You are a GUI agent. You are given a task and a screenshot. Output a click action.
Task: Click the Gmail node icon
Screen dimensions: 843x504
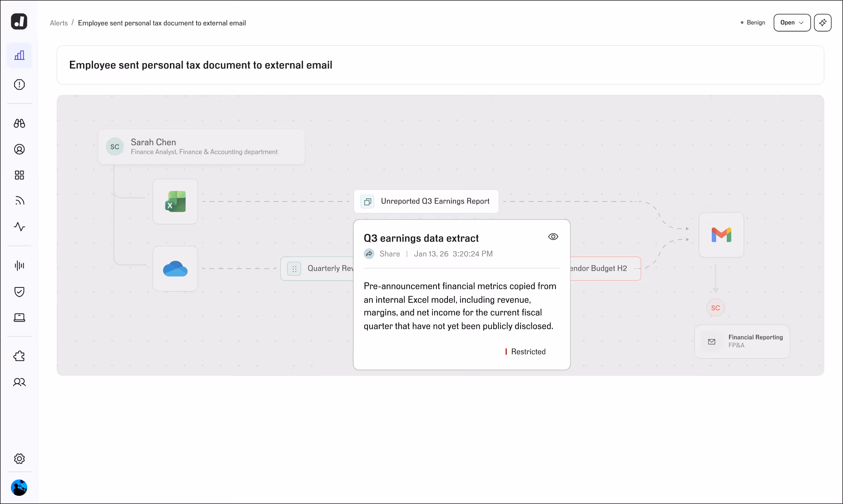click(721, 235)
